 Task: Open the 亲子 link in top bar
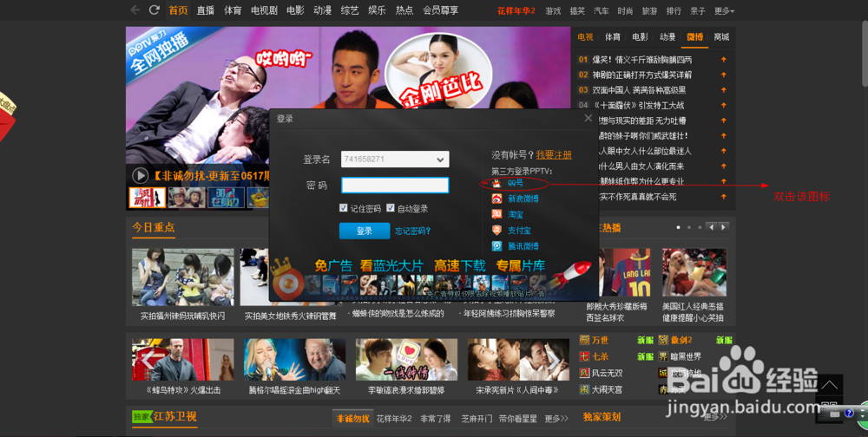[698, 10]
